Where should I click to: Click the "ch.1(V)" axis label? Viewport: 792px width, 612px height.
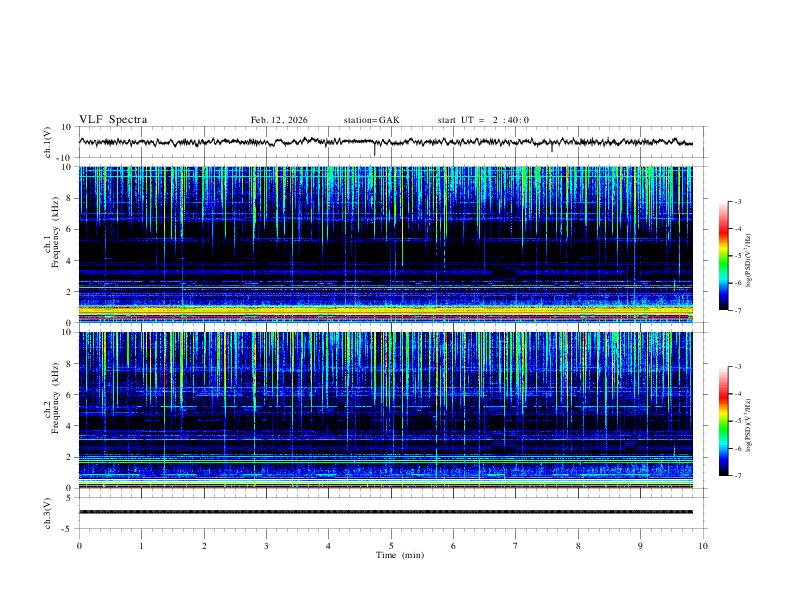[48, 142]
